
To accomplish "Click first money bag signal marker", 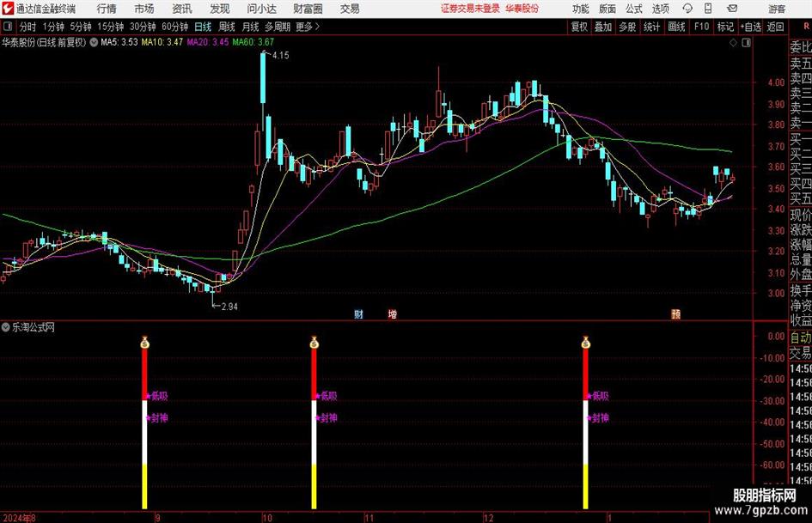I will coord(145,343).
